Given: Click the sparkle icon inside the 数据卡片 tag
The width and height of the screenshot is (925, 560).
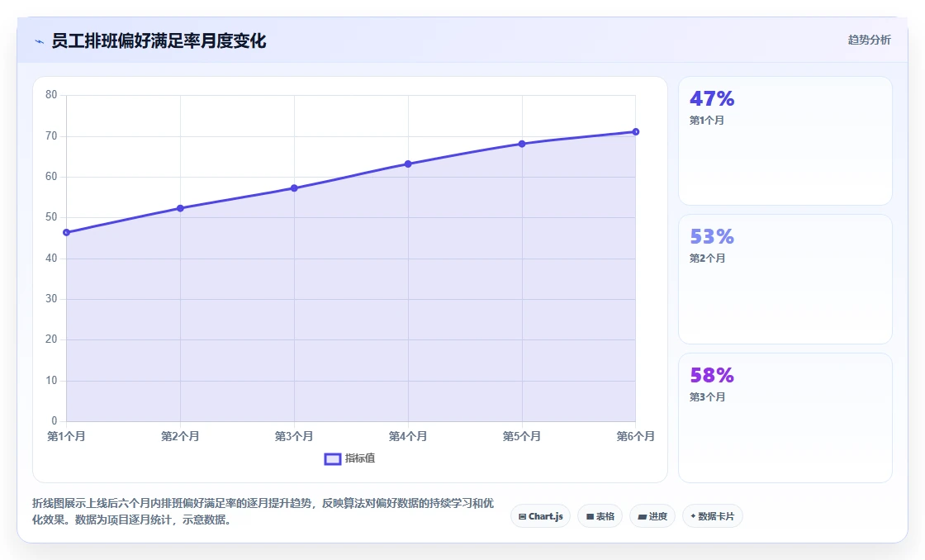Looking at the screenshot, I should [693, 516].
